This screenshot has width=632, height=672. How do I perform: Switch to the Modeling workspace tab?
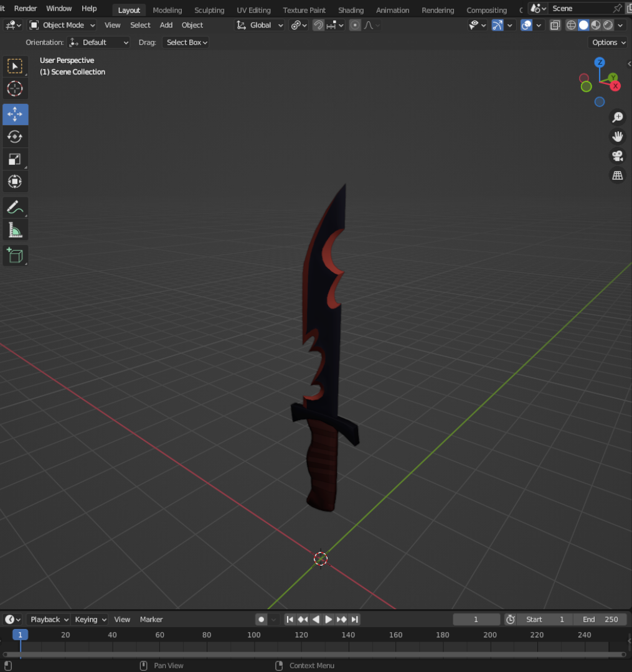coord(167,10)
